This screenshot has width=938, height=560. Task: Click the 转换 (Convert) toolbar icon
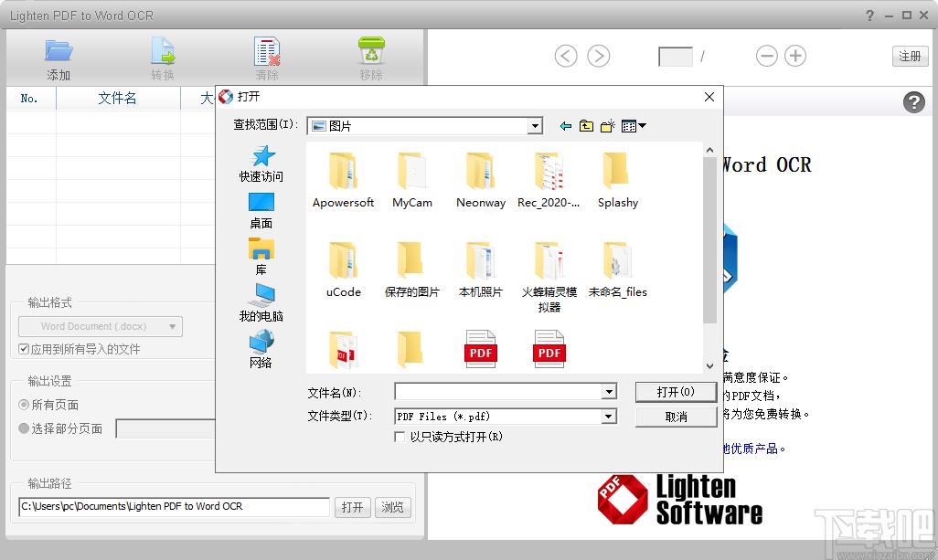coord(163,51)
